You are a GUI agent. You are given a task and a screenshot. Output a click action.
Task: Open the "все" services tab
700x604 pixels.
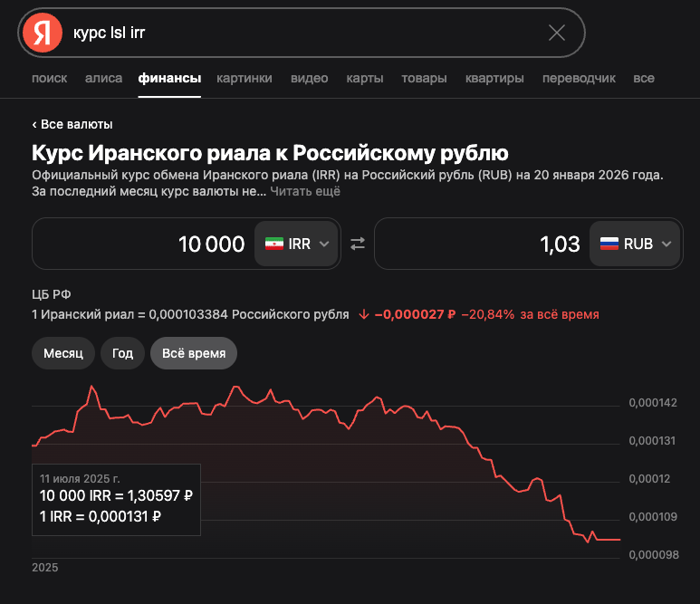click(644, 78)
